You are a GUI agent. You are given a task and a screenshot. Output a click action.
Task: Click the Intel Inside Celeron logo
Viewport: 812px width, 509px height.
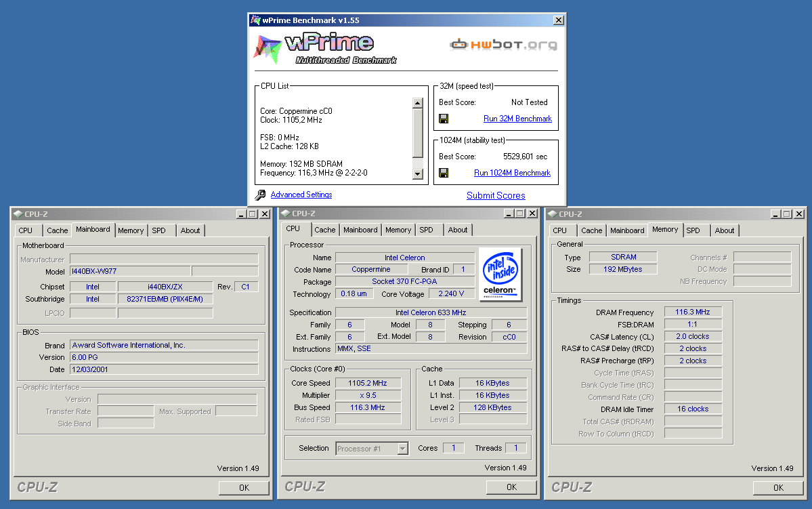(500, 274)
